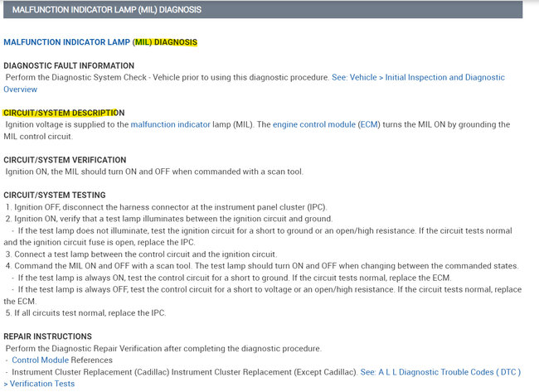The width and height of the screenshot is (539, 392).
Task: Click the Overview link on second line
Action: pyautogui.click(x=20, y=90)
